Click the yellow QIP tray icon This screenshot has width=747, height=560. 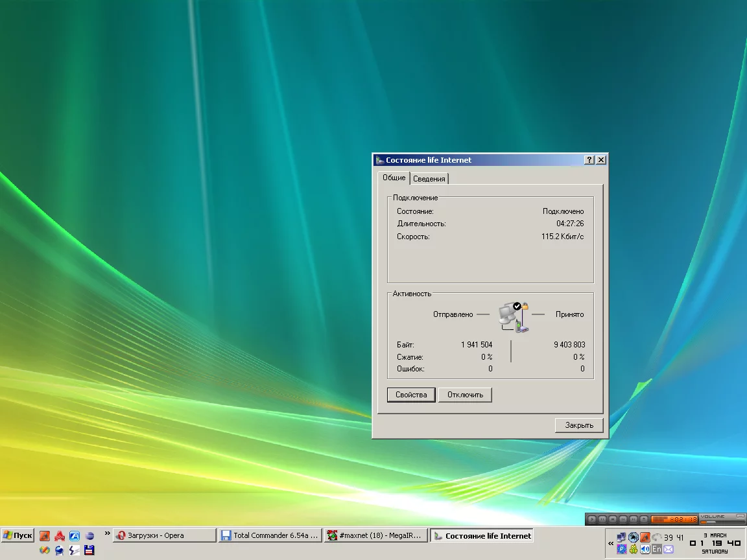click(x=634, y=549)
